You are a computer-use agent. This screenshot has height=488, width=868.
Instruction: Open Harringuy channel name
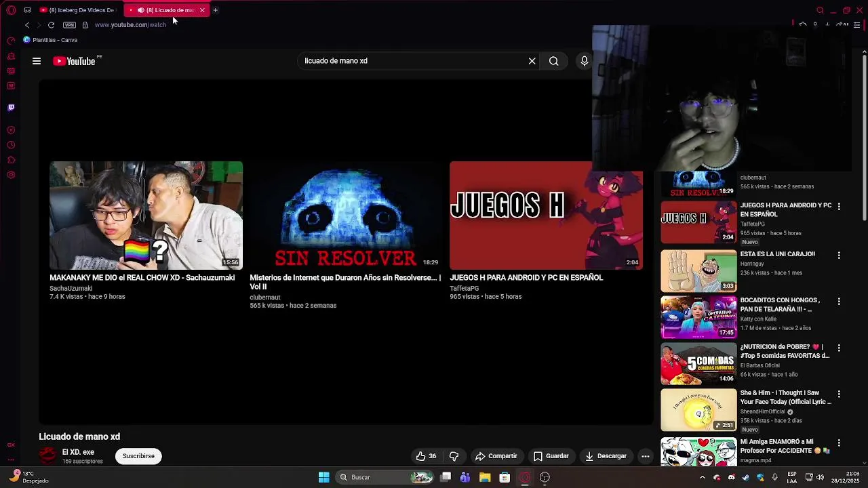752,264
